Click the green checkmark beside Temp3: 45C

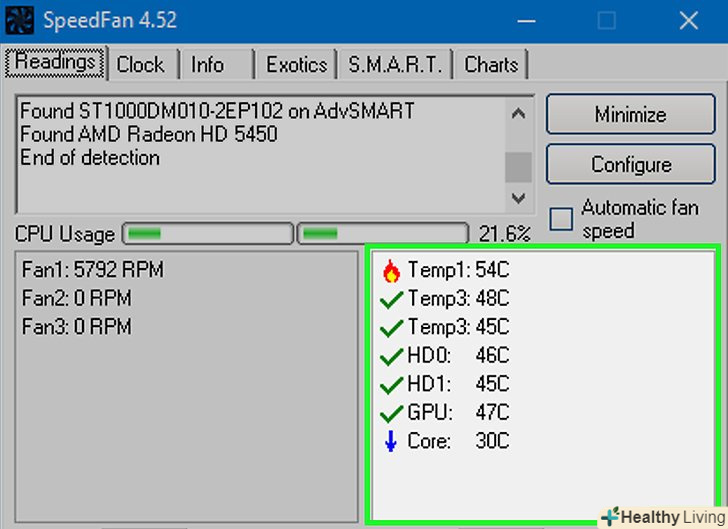pos(391,328)
